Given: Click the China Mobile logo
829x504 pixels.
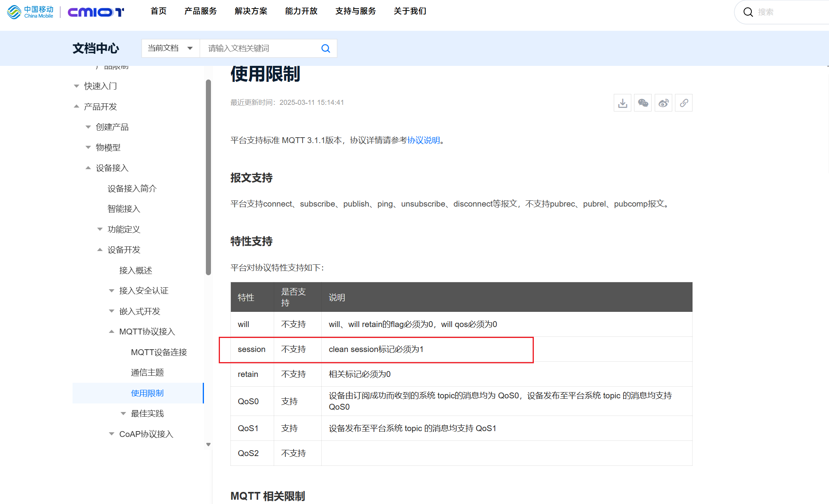Looking at the screenshot, I should (30, 12).
